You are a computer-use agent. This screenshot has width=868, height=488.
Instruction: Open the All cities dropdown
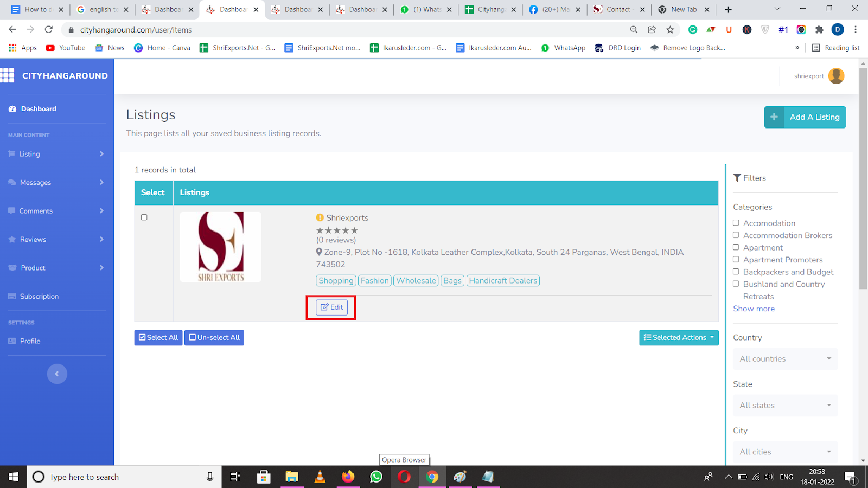click(785, 452)
